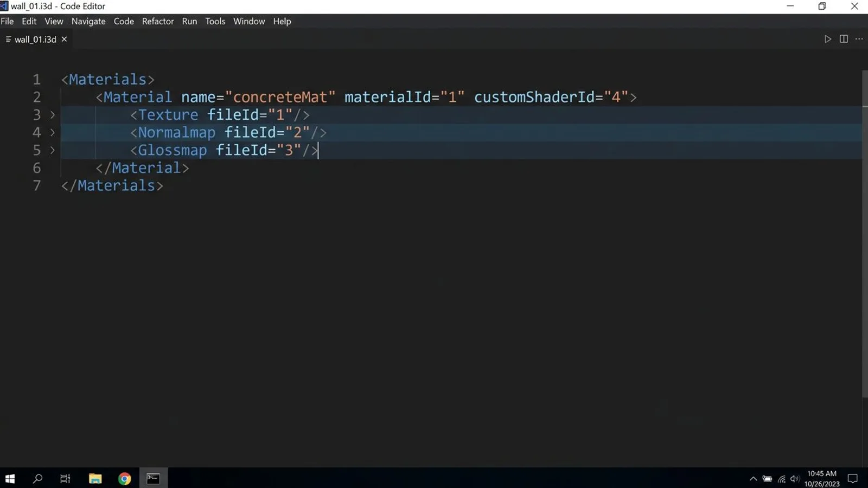The image size is (868, 488).
Task: Open the more actions ellipsis menu
Action: 859,39
